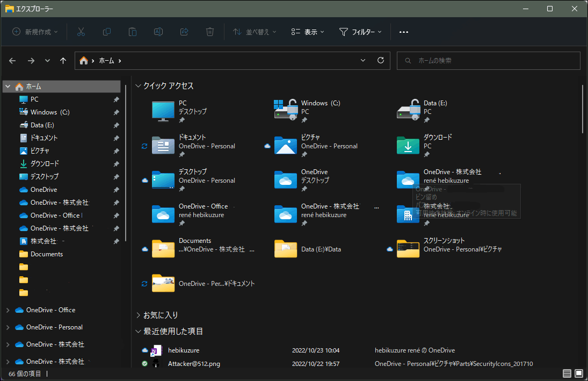
Task: Click the Cut scissors icon in toolbar
Action: [81, 32]
